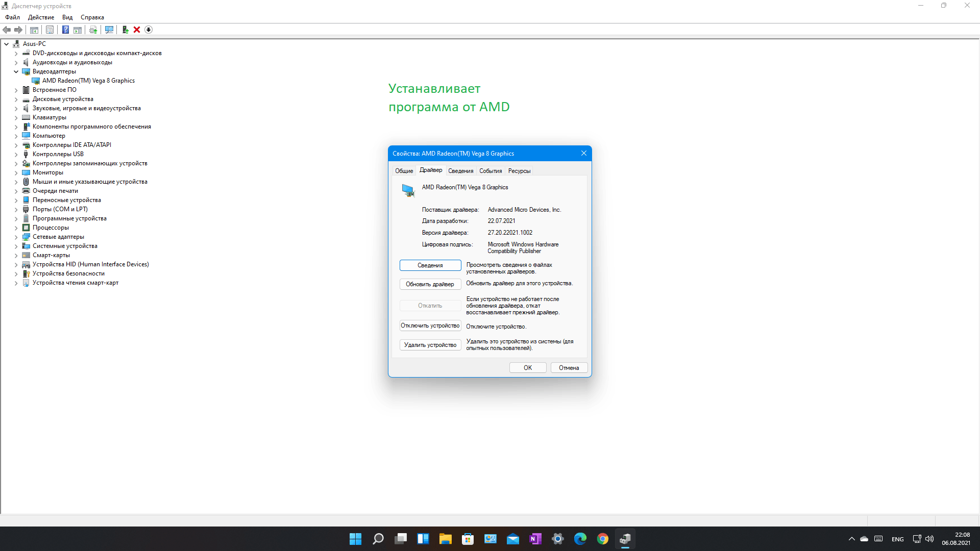This screenshot has height=551, width=980.
Task: Open OneNote from the taskbar
Action: point(535,539)
